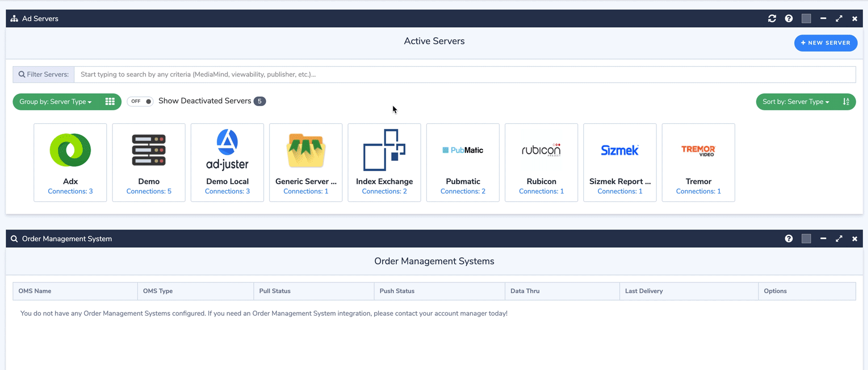Click Generic Server Connections: 1 link

(x=306, y=191)
